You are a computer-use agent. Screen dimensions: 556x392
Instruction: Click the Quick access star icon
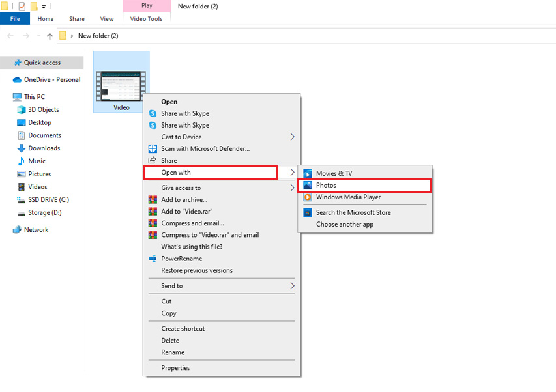point(18,63)
